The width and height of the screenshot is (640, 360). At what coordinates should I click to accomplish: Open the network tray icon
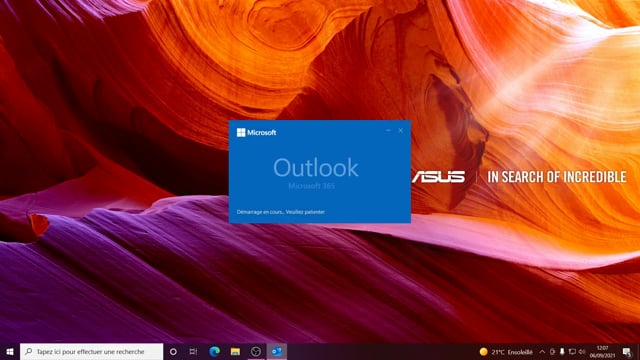click(572, 352)
